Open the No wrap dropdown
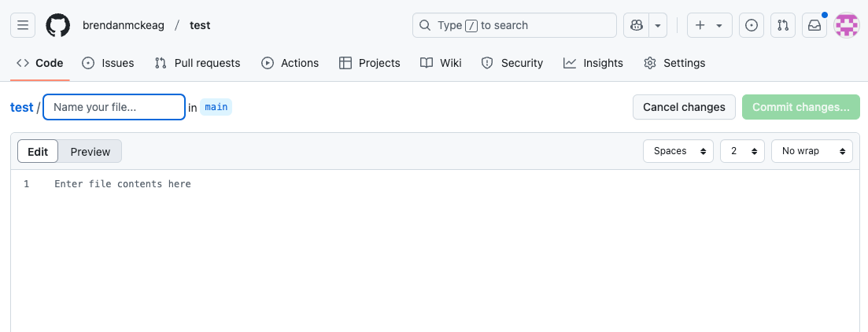The height and width of the screenshot is (332, 868). tap(811, 151)
